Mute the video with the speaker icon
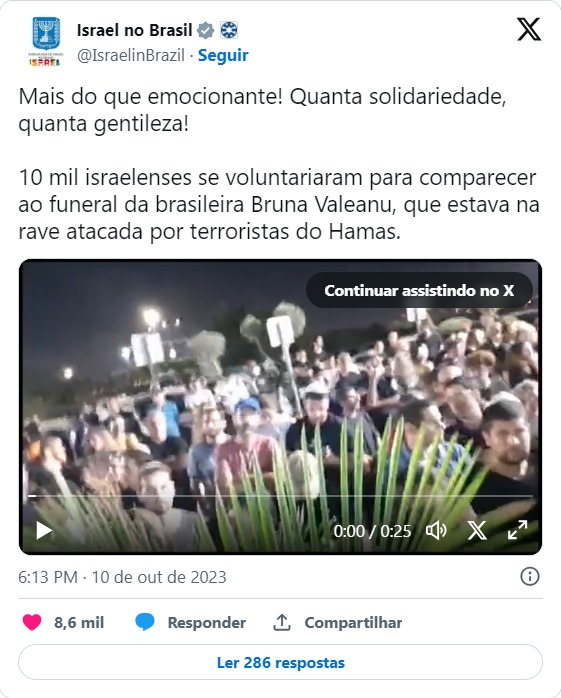Viewport: 561px width, 698px height. pyautogui.click(x=436, y=531)
